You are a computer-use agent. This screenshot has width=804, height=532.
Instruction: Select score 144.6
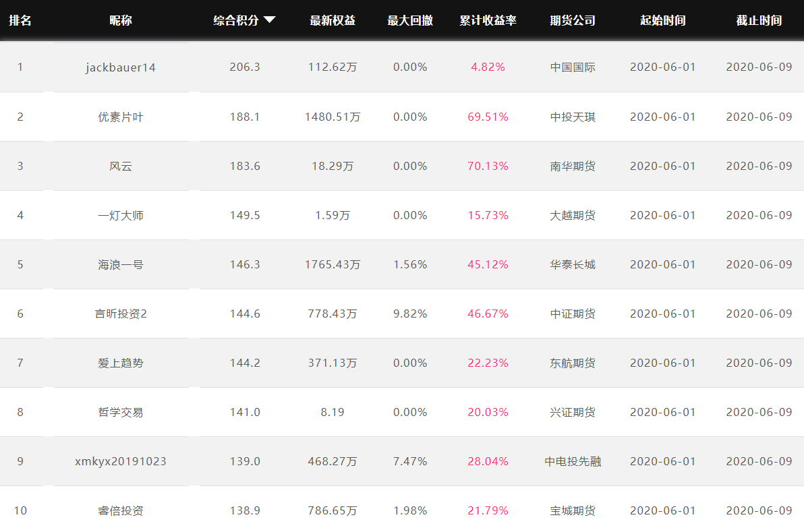(245, 314)
